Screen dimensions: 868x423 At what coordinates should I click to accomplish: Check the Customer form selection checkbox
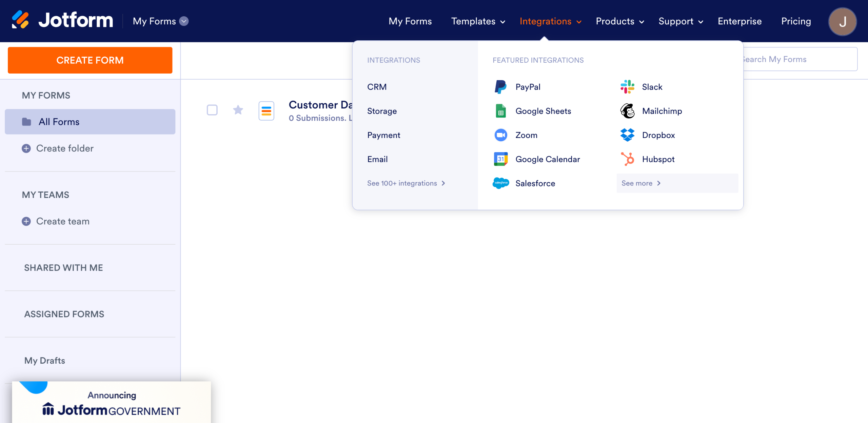(x=212, y=110)
